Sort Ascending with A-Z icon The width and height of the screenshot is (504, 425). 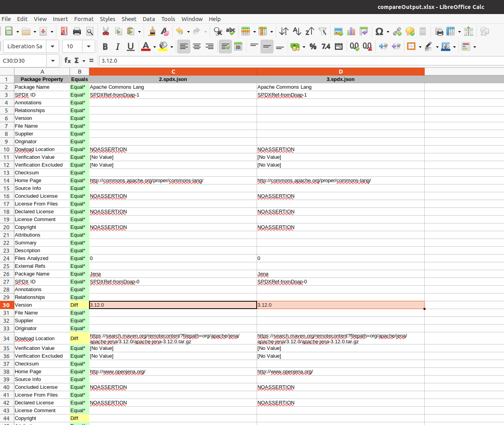pyautogui.click(x=297, y=32)
